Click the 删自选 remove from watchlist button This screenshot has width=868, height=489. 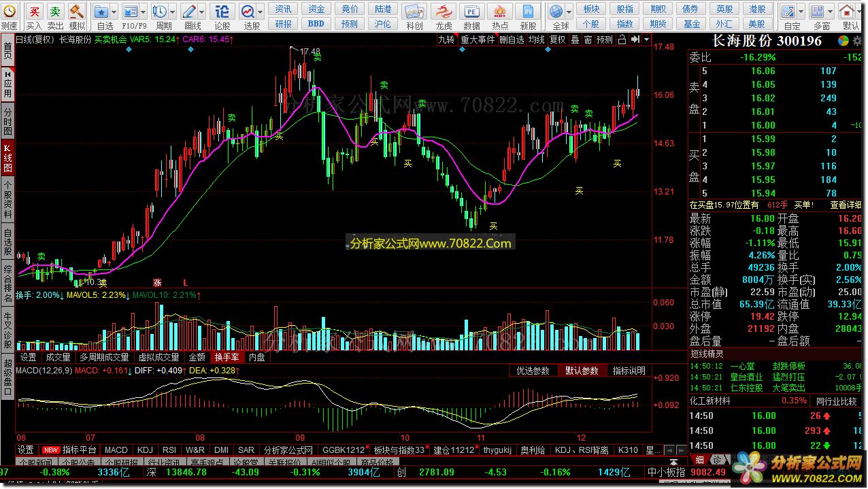pos(512,39)
